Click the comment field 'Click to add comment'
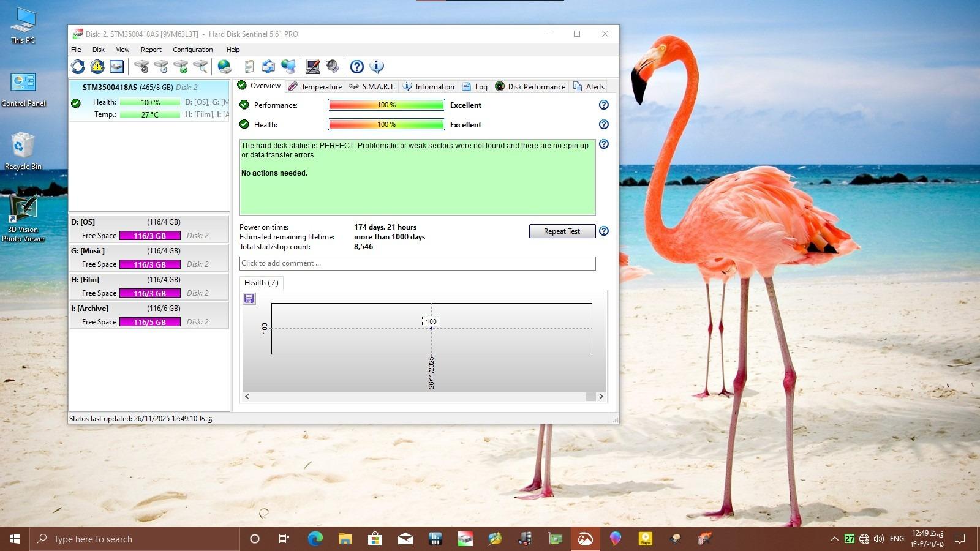 coord(417,263)
